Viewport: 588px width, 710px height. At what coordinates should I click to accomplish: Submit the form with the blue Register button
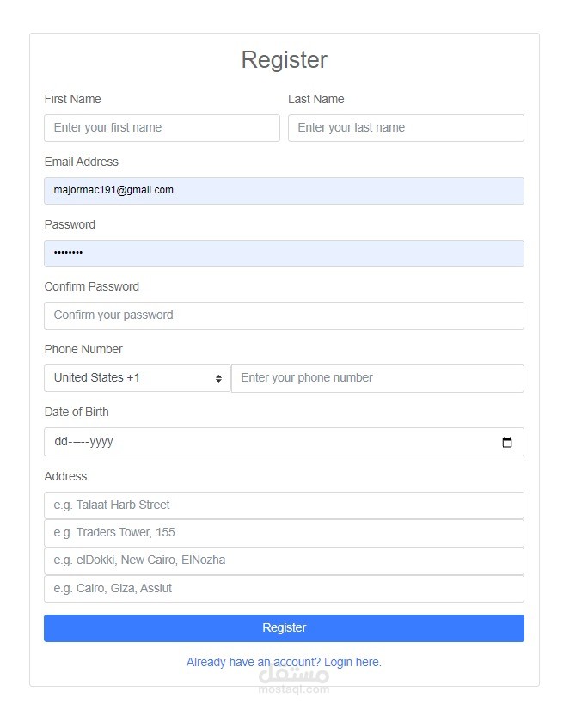[284, 628]
